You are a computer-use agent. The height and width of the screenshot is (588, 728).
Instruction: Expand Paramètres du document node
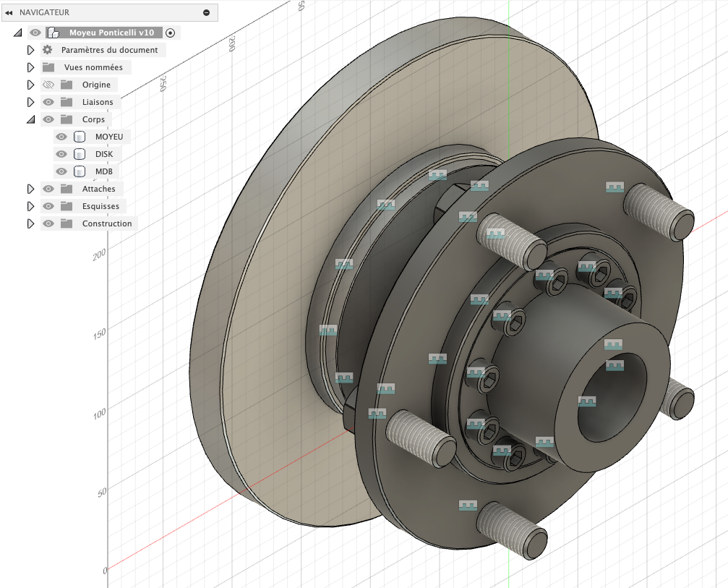tap(30, 50)
